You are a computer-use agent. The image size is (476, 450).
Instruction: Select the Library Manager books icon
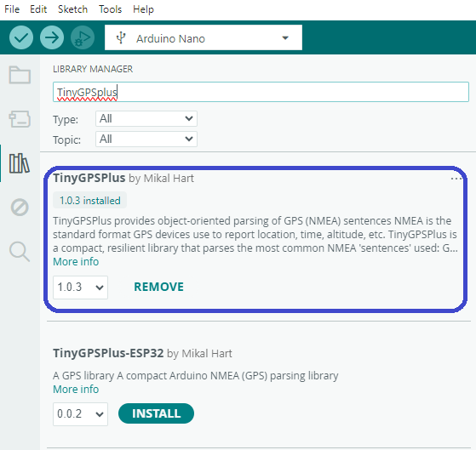pyautogui.click(x=20, y=163)
